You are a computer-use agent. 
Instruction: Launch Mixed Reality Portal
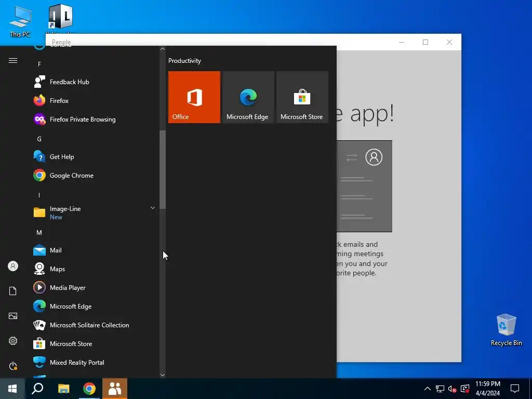click(x=95, y=362)
